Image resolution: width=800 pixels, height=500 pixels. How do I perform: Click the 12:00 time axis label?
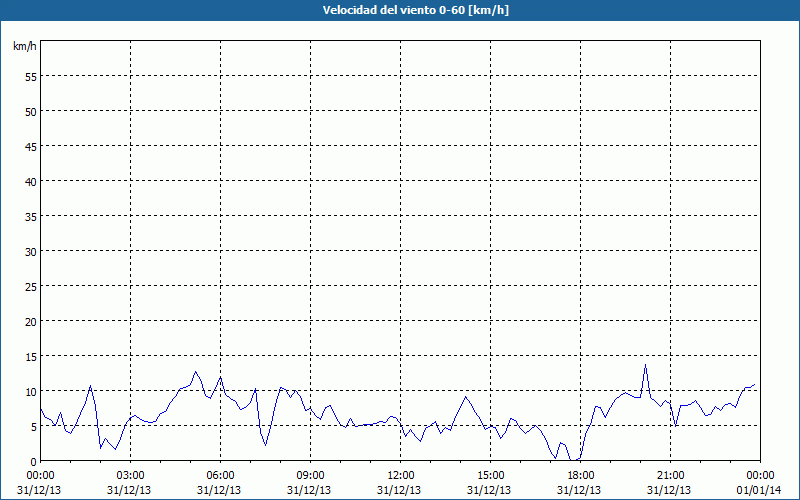click(x=401, y=476)
